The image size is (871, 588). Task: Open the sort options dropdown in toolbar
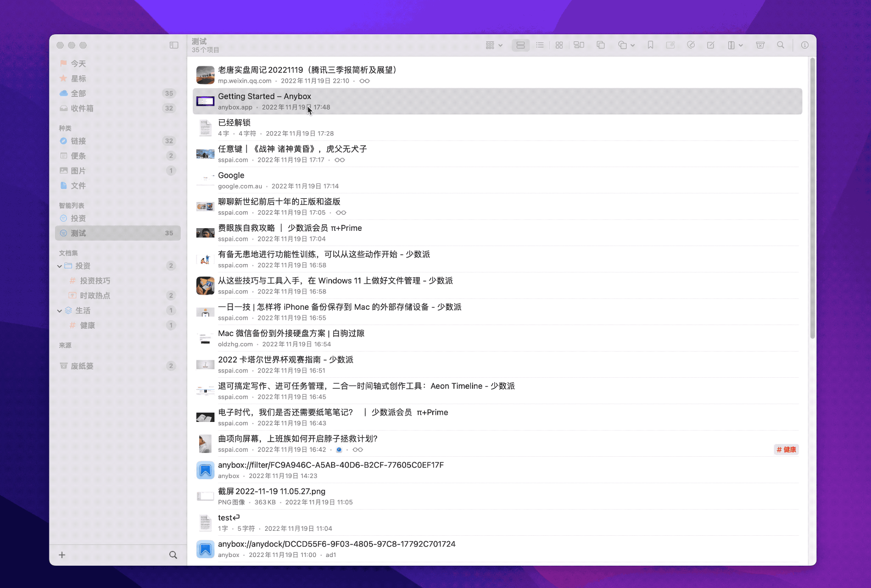point(493,45)
